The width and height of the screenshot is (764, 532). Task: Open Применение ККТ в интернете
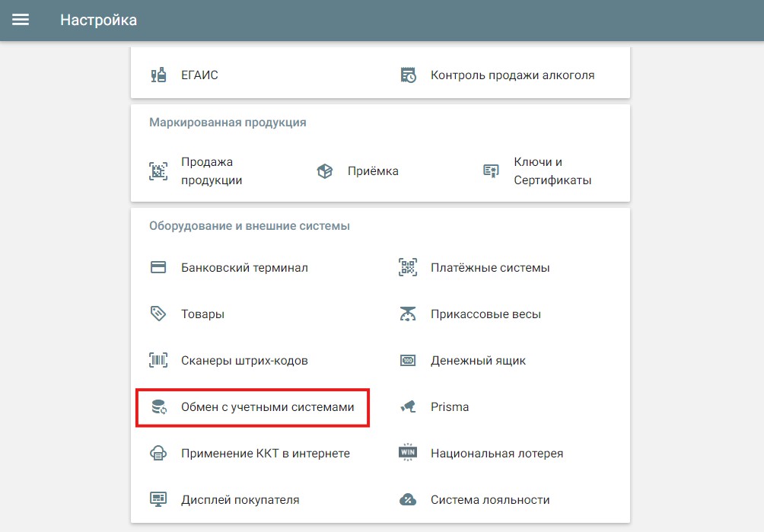265,454
